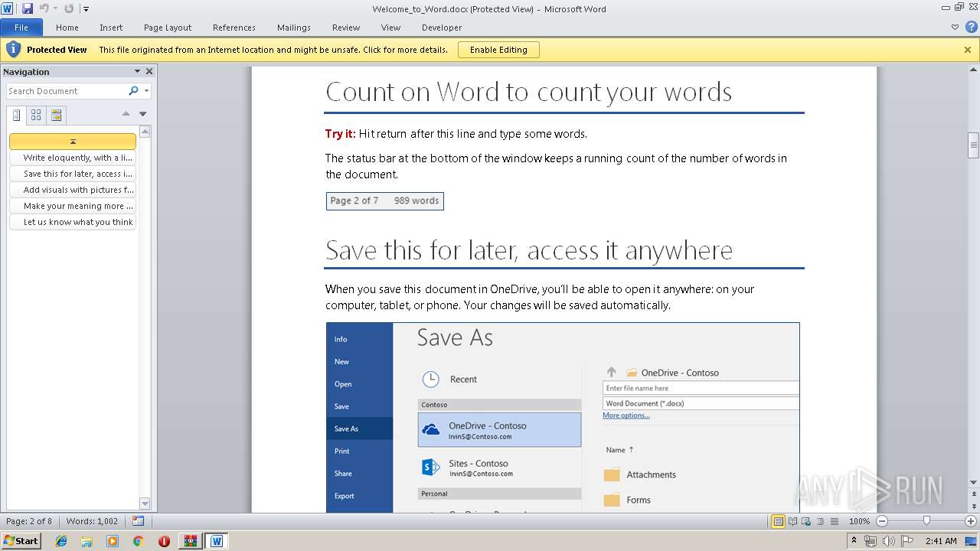Click Next heading down arrow in Navigation
This screenshot has width=980, height=551.
click(x=142, y=114)
